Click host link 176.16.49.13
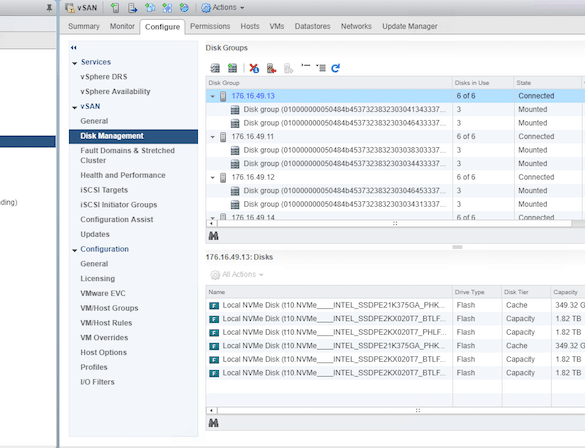 (253, 96)
